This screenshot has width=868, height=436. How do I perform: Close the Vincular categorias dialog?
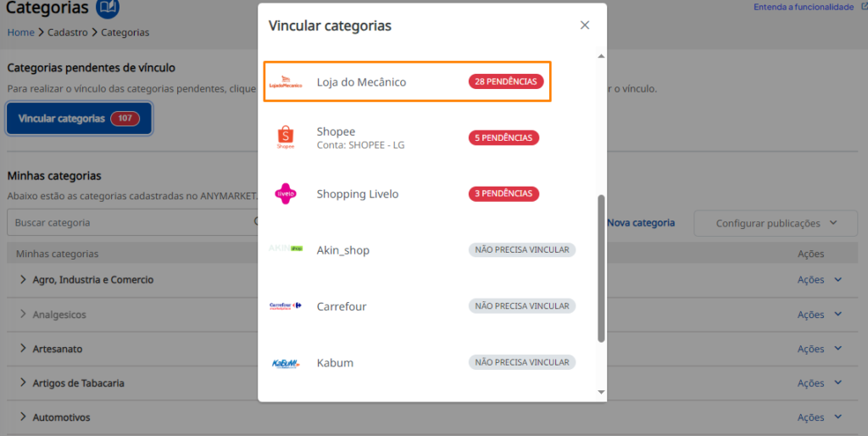[585, 25]
